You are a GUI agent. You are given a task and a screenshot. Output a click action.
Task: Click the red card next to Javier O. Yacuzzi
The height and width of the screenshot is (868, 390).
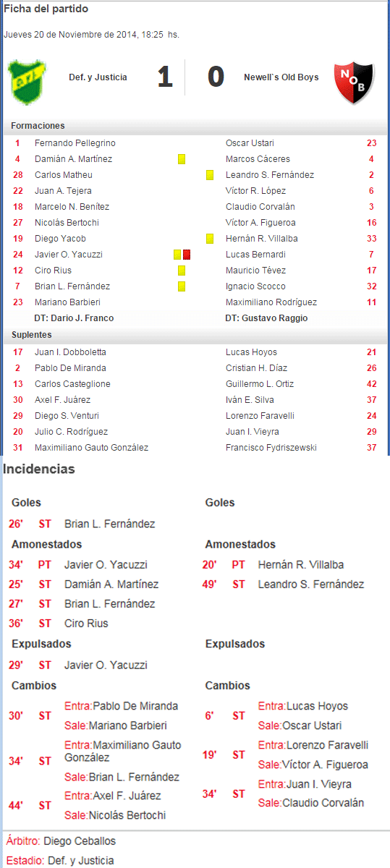pos(187,255)
